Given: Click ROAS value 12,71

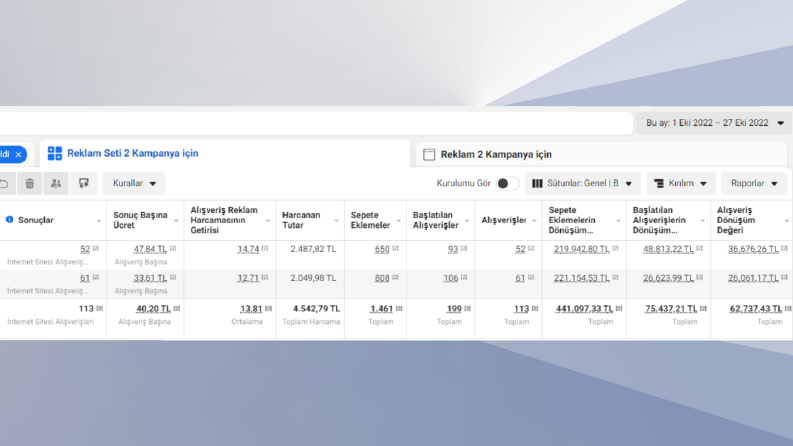Looking at the screenshot, I should (248, 278).
